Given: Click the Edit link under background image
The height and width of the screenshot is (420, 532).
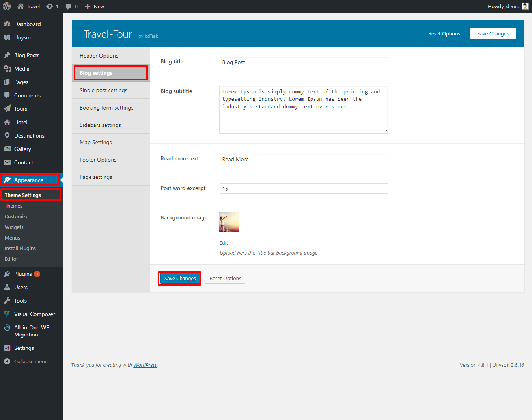Looking at the screenshot, I should pos(224,243).
